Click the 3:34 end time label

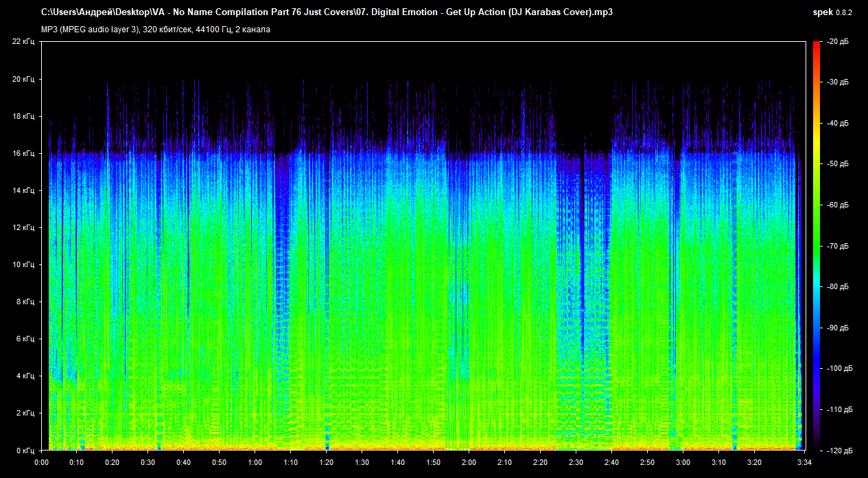point(804,462)
